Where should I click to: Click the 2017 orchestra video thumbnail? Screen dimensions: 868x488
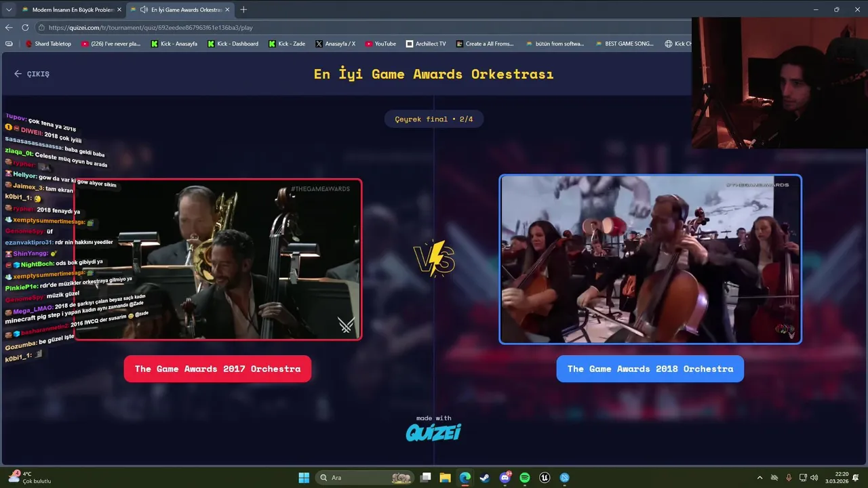pos(218,259)
